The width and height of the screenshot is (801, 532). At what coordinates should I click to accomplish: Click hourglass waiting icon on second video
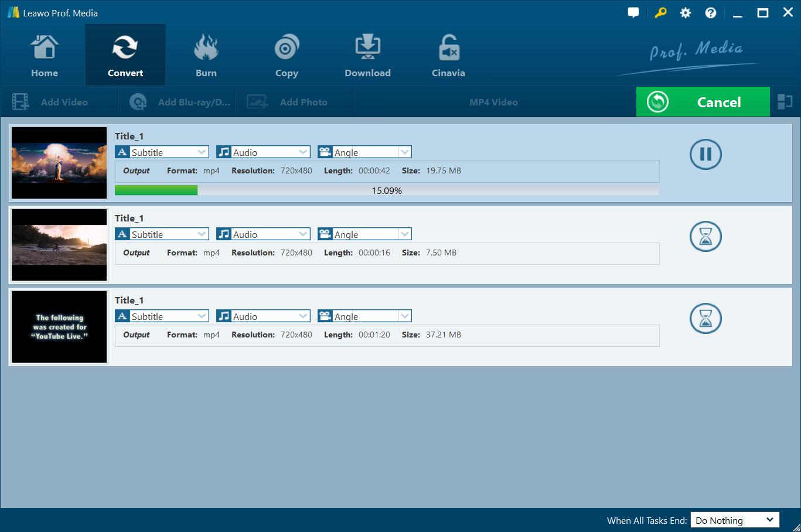pyautogui.click(x=705, y=237)
